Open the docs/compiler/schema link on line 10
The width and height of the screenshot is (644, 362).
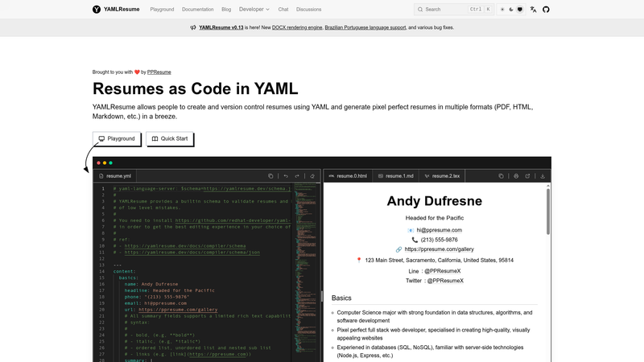pyautogui.click(x=185, y=246)
